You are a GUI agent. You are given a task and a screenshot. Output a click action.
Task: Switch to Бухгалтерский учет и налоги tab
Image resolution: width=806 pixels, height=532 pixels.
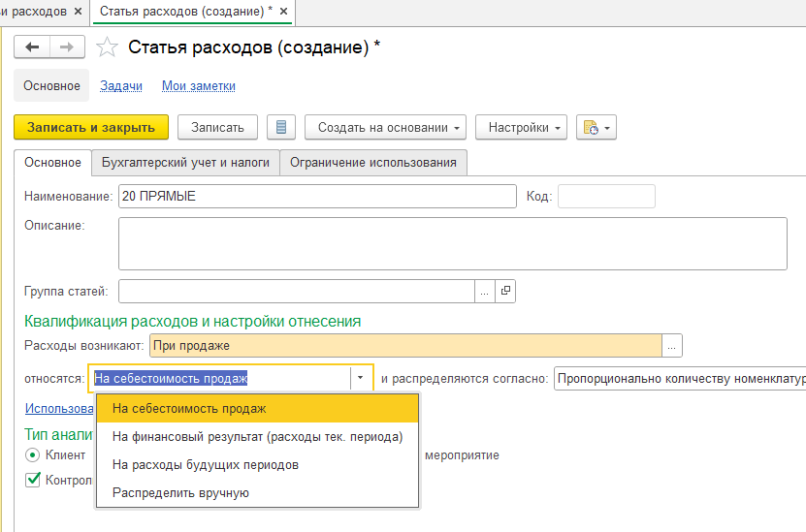pos(185,163)
